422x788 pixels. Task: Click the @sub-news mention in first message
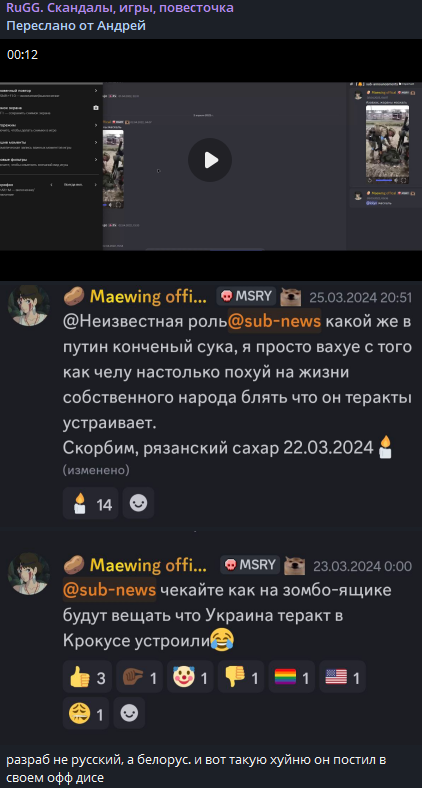[274, 322]
